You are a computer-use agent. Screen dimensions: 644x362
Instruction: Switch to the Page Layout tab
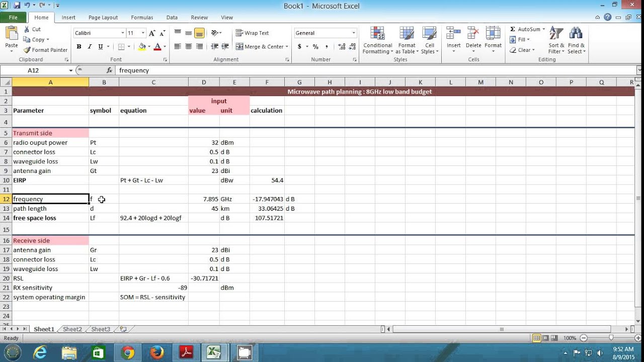103,17
